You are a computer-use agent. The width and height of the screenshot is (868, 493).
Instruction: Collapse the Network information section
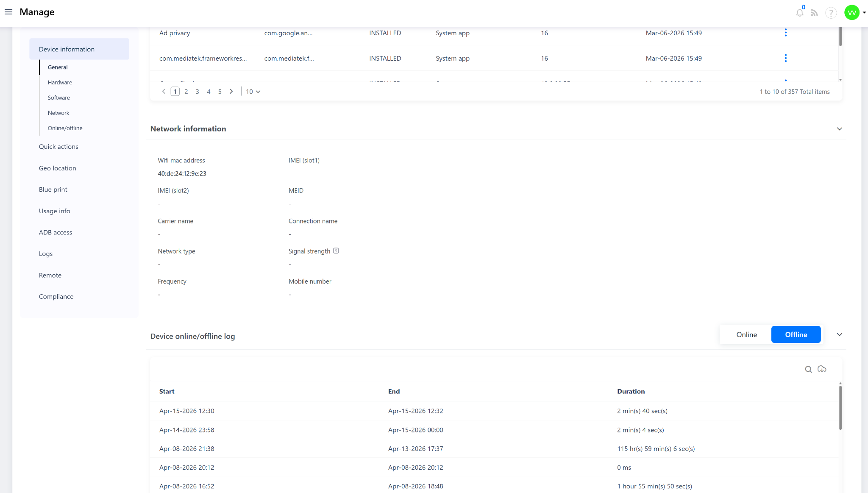tap(839, 129)
